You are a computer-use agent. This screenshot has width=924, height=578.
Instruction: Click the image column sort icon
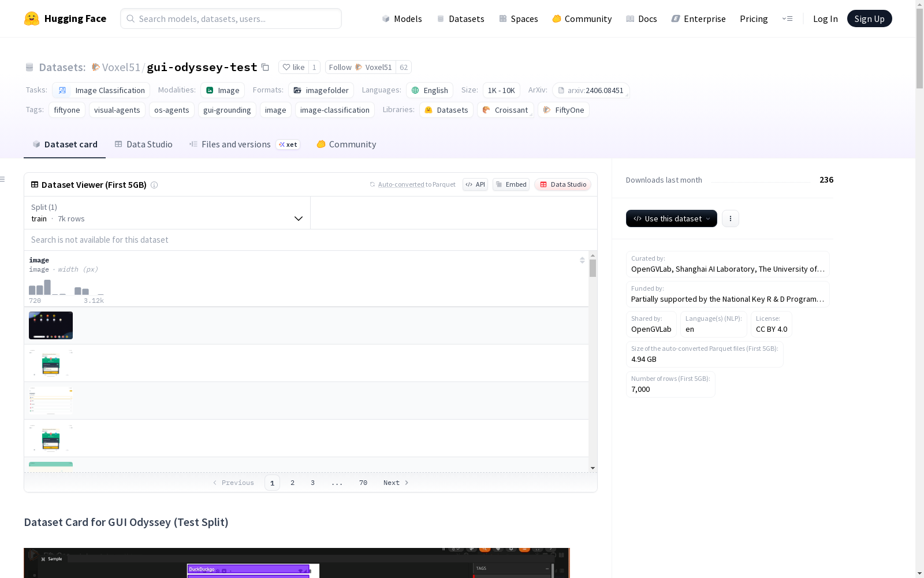coord(582,260)
